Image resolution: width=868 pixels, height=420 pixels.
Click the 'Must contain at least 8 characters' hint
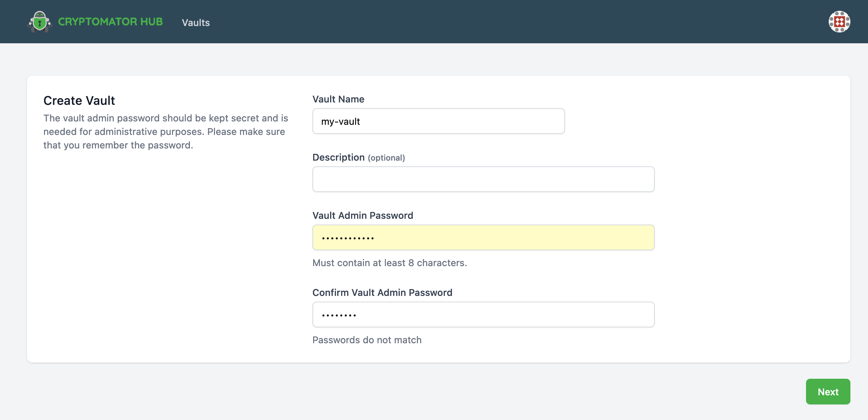(390, 263)
